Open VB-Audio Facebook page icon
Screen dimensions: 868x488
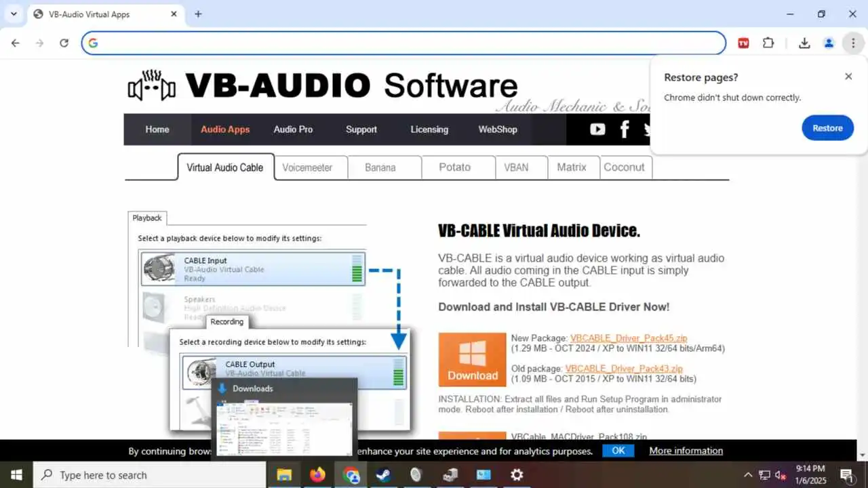tap(625, 129)
